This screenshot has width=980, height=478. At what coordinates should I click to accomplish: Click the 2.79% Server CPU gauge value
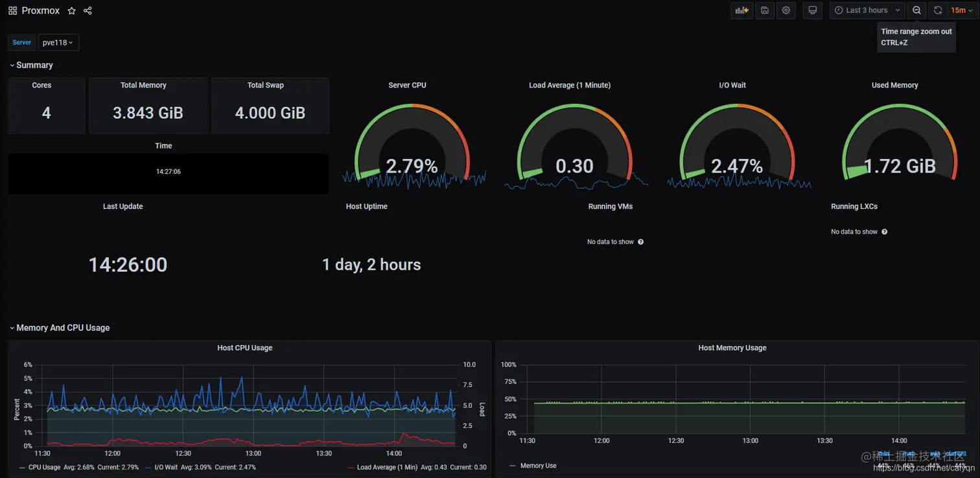[412, 166]
